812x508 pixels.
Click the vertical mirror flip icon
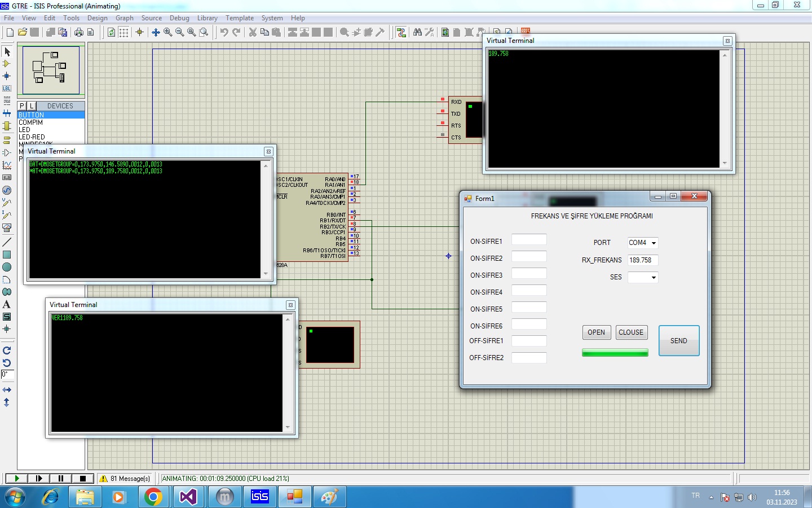[x=7, y=402]
